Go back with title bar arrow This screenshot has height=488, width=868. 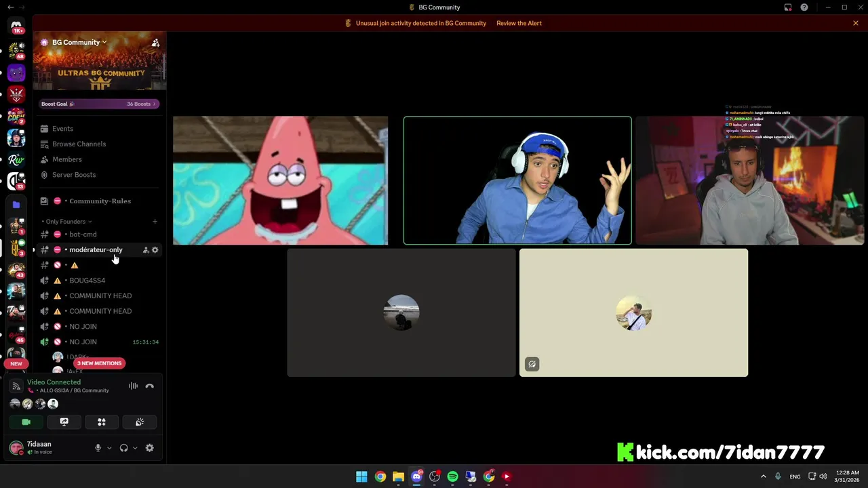coord(10,7)
